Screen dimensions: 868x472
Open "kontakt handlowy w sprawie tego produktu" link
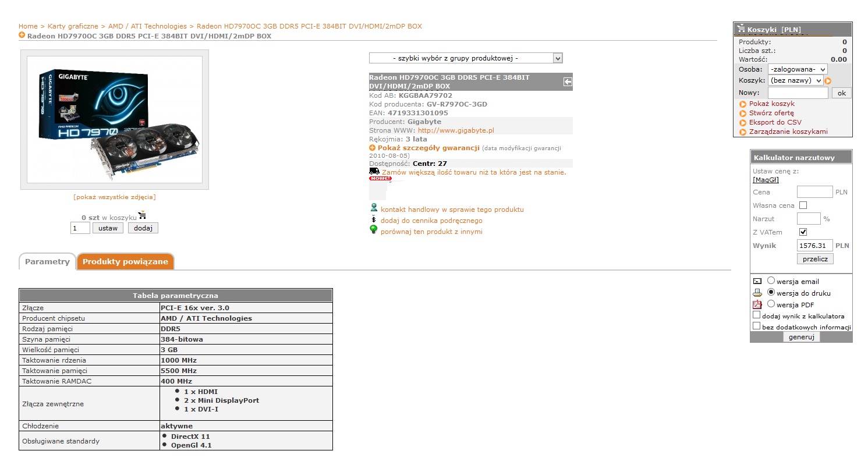[452, 210]
